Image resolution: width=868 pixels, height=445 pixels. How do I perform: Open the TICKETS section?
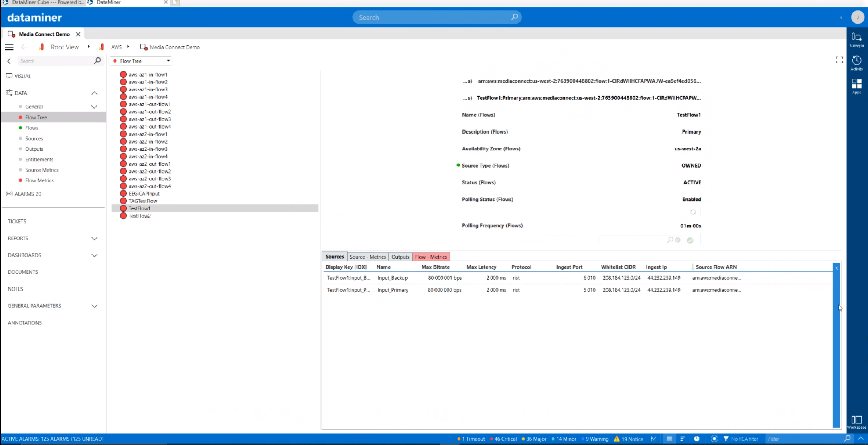click(17, 221)
